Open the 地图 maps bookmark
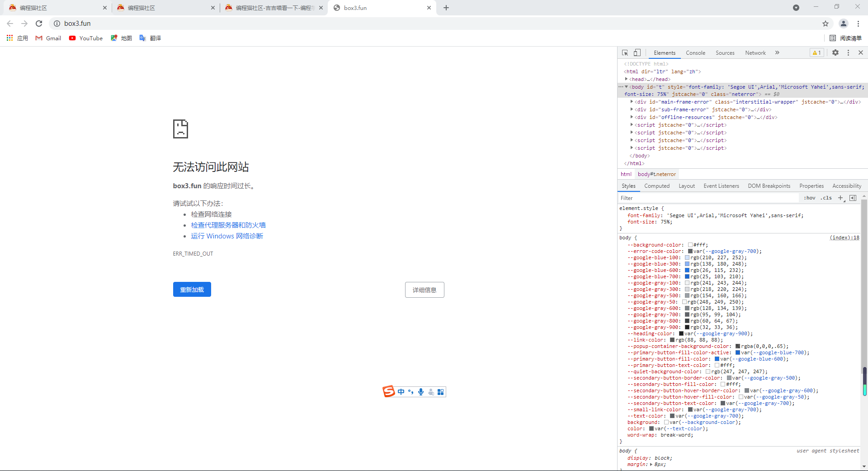868x471 pixels. point(121,38)
